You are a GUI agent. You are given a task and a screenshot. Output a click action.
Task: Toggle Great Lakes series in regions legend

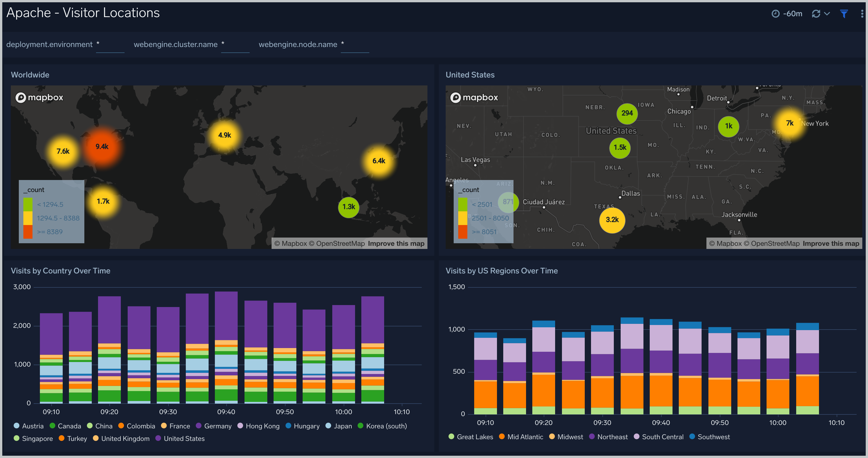[471, 437]
